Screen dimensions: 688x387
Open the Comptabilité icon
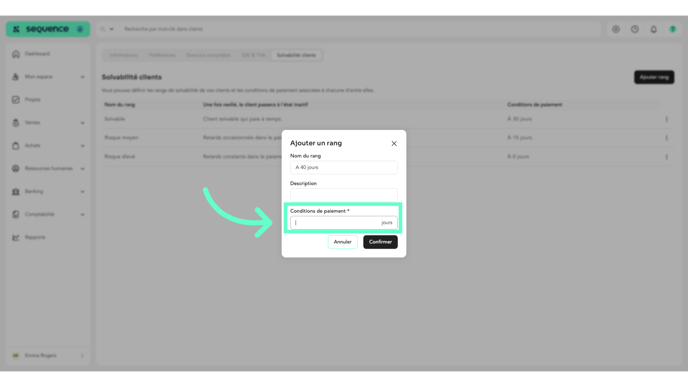click(x=16, y=214)
